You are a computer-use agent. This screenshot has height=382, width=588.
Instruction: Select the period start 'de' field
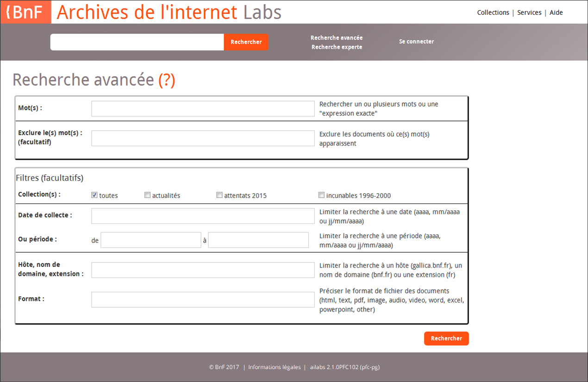(x=150, y=240)
